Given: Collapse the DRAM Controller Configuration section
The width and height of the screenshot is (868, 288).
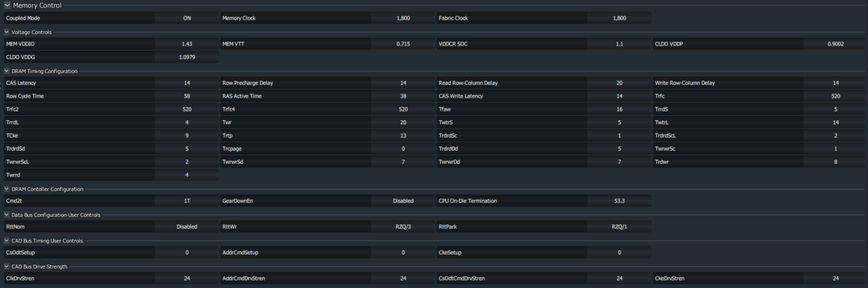Looking at the screenshot, I should click(x=7, y=189).
